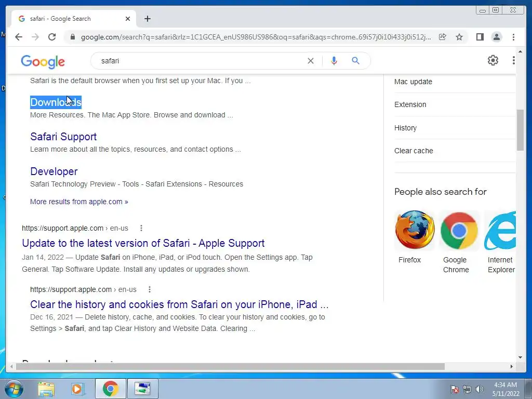
Task: Click the Google Chrome thumbnail
Action: [x=459, y=230]
